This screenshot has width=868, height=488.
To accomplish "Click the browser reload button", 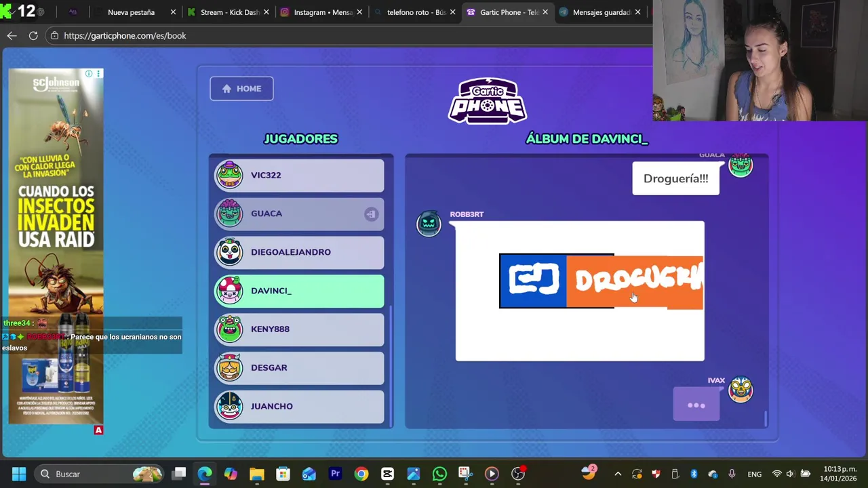I will coord(33,35).
